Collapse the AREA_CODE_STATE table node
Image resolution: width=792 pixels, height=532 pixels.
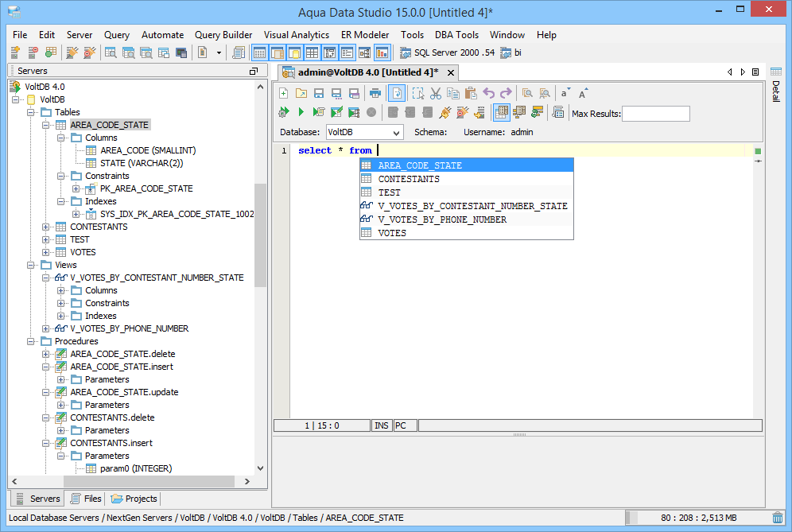click(x=45, y=125)
